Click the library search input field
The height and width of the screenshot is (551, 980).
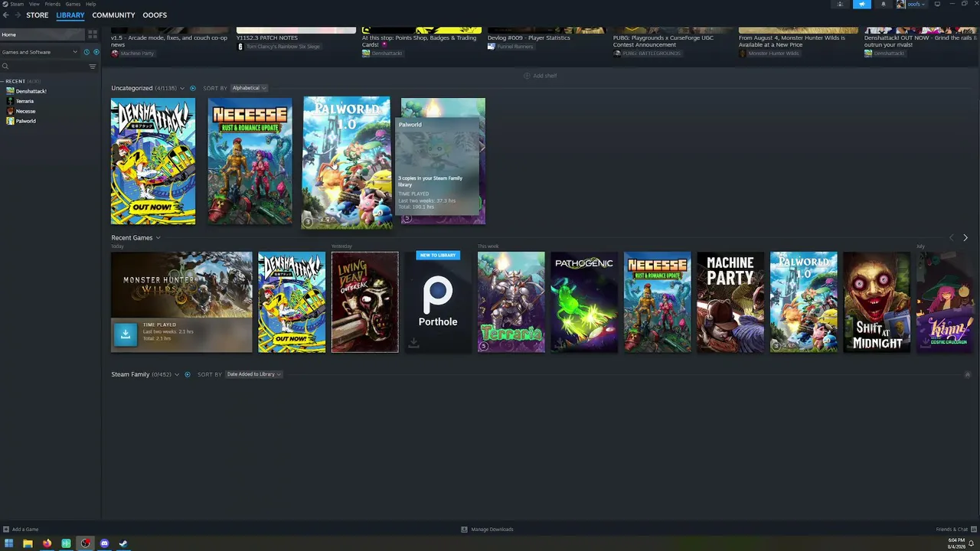point(47,67)
